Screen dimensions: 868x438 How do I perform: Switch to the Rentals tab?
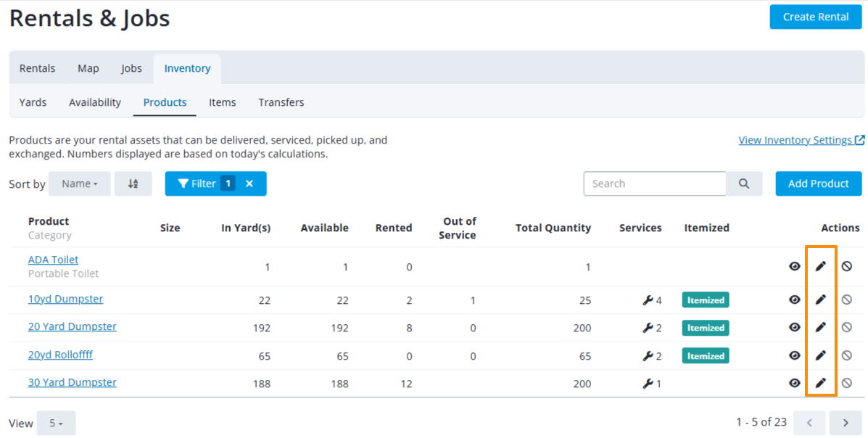pos(37,69)
